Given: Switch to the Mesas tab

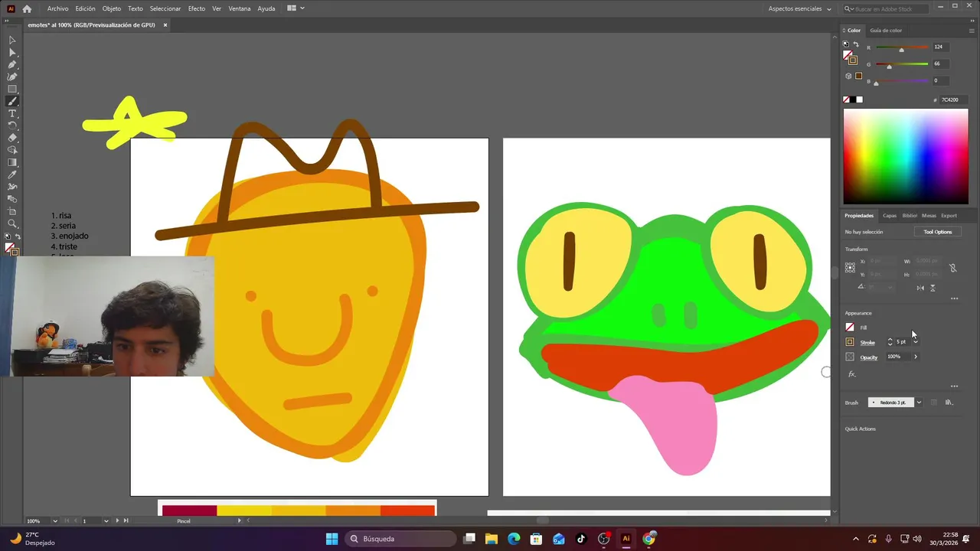Looking at the screenshot, I should click(x=929, y=216).
